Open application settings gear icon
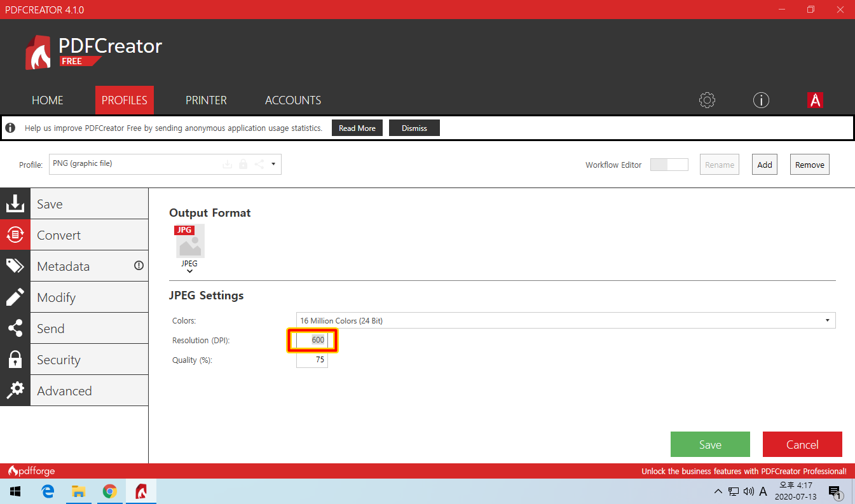The height and width of the screenshot is (504, 855). point(707,100)
